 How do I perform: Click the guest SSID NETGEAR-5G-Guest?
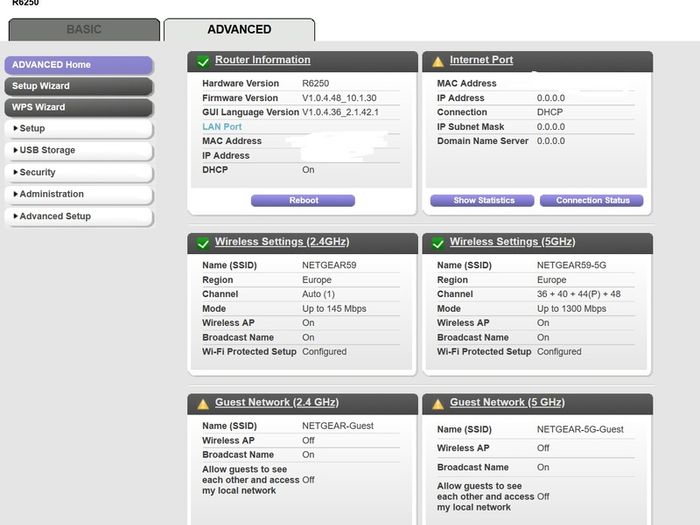point(580,429)
